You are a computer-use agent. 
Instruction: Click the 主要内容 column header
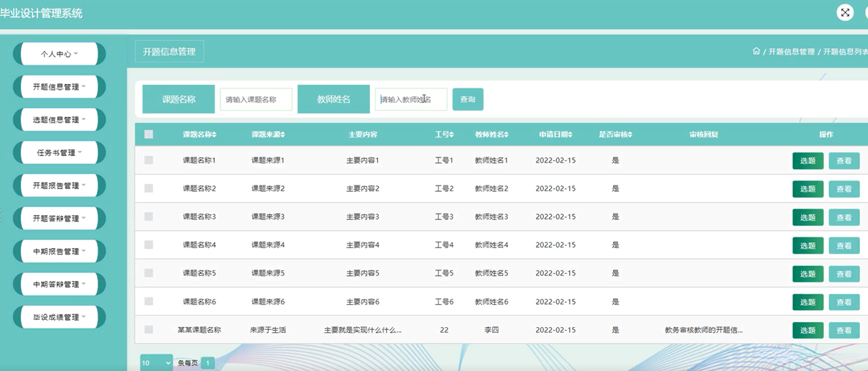point(363,134)
